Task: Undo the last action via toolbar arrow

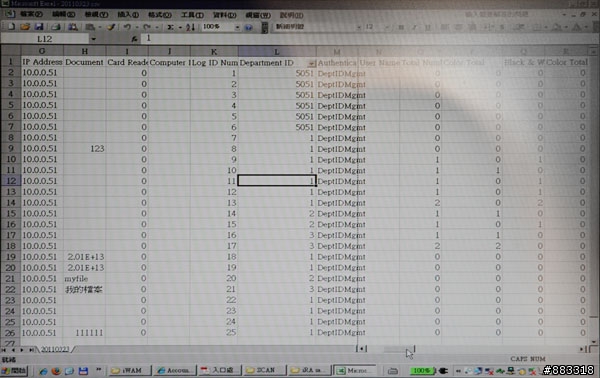Action: (x=127, y=27)
